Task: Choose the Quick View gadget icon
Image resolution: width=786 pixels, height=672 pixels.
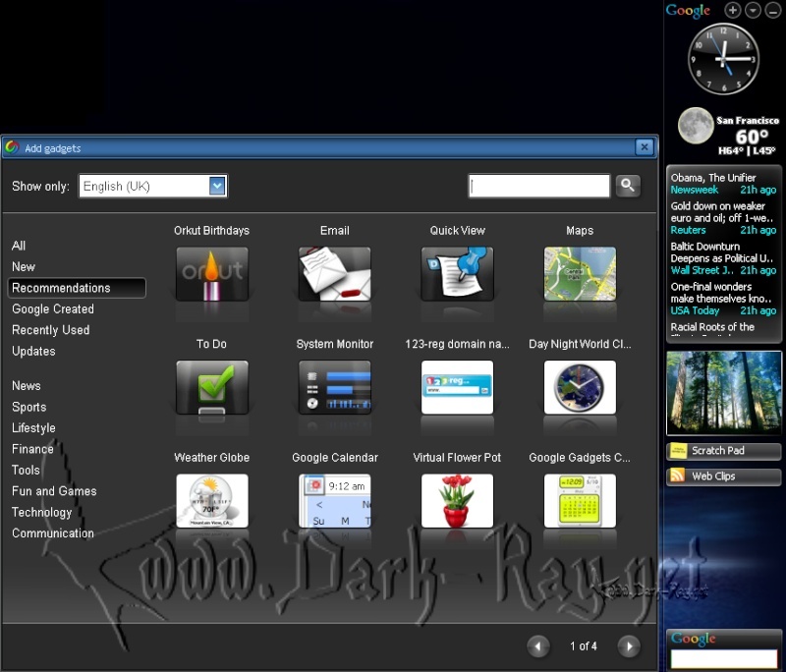Action: click(457, 273)
